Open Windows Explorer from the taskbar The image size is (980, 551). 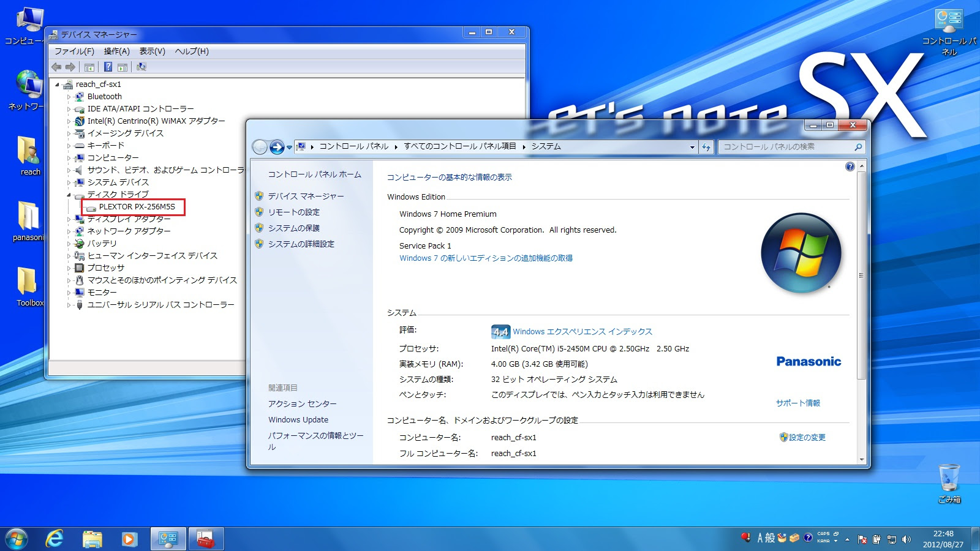point(92,539)
